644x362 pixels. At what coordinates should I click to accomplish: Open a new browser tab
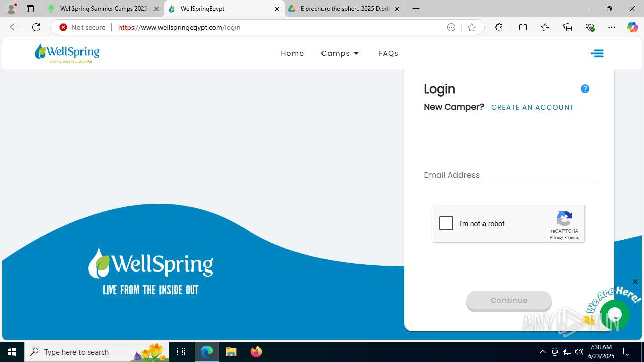416,9
